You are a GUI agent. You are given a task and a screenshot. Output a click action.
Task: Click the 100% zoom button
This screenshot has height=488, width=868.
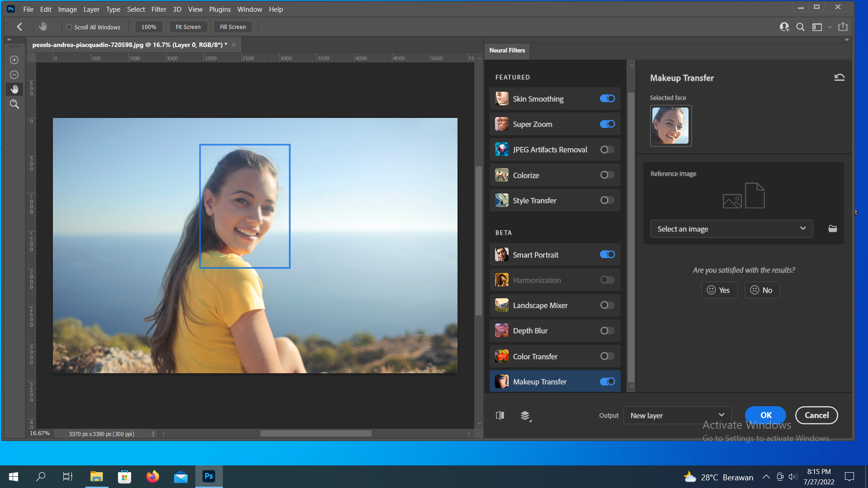(149, 27)
